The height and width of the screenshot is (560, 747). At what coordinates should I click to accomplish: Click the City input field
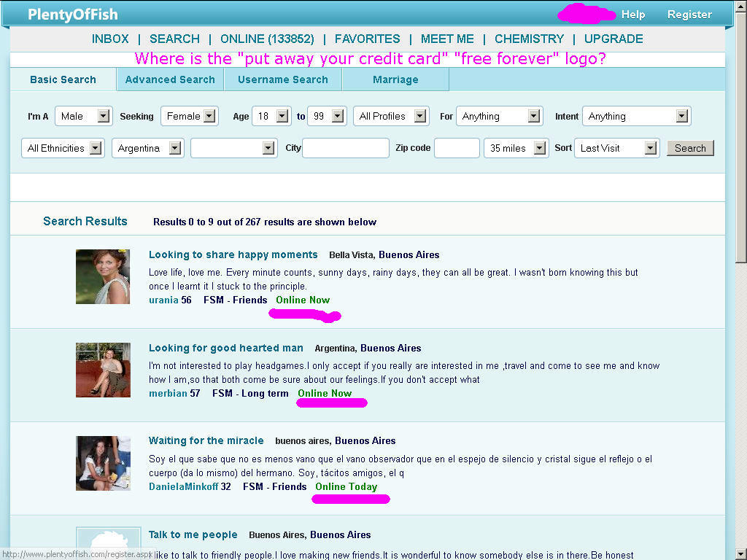(x=345, y=148)
